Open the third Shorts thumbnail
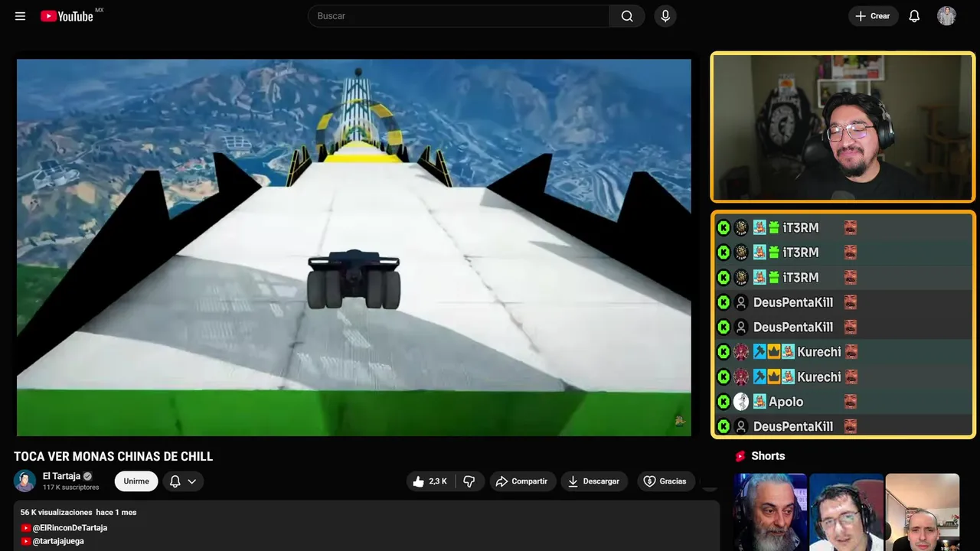980x551 pixels. tap(922, 512)
